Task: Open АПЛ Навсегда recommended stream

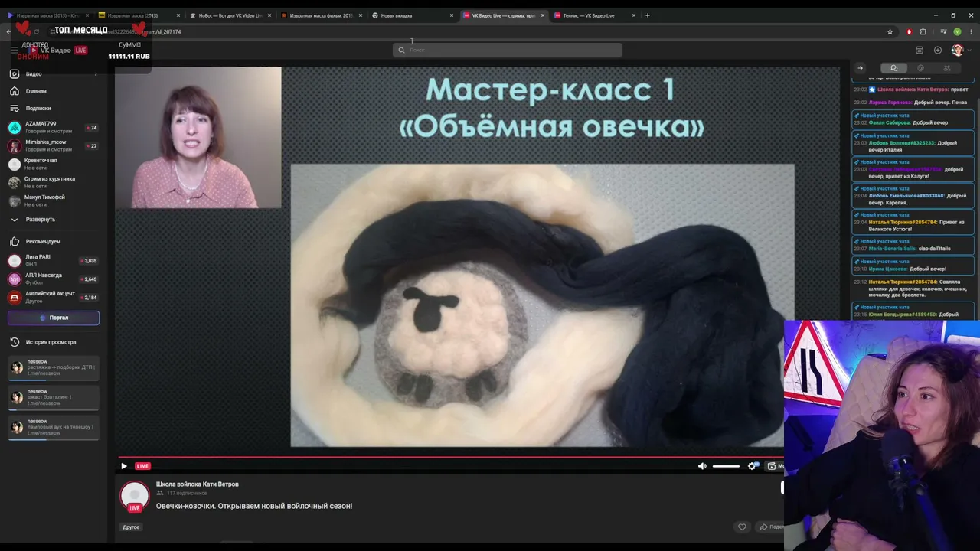Action: coord(54,279)
